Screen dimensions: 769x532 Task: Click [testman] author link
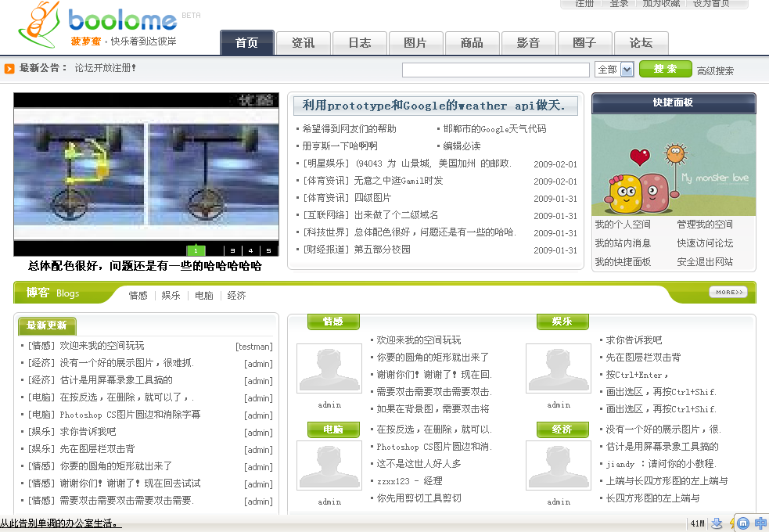coord(253,346)
